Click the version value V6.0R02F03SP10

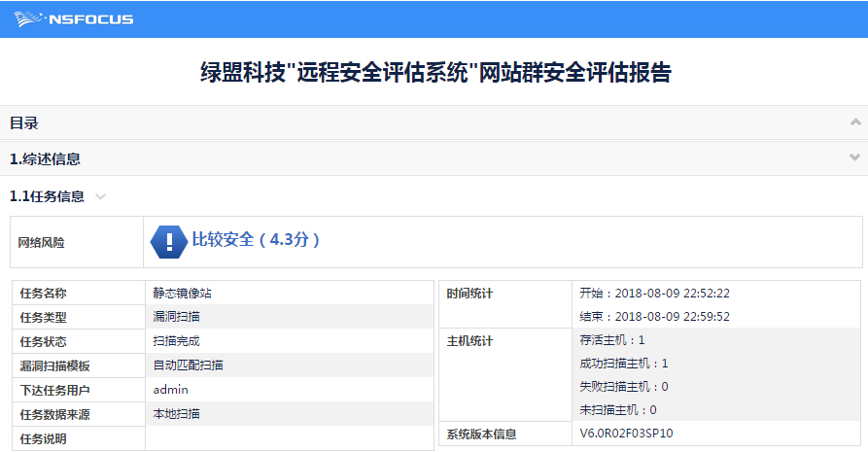[x=626, y=434]
